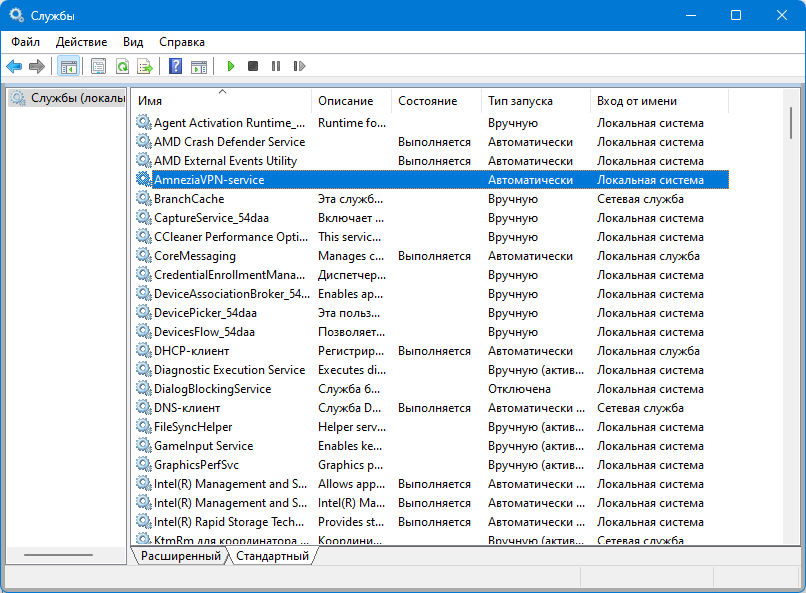Pause the service with pause icon
Image resolution: width=806 pixels, height=593 pixels.
pos(276,66)
